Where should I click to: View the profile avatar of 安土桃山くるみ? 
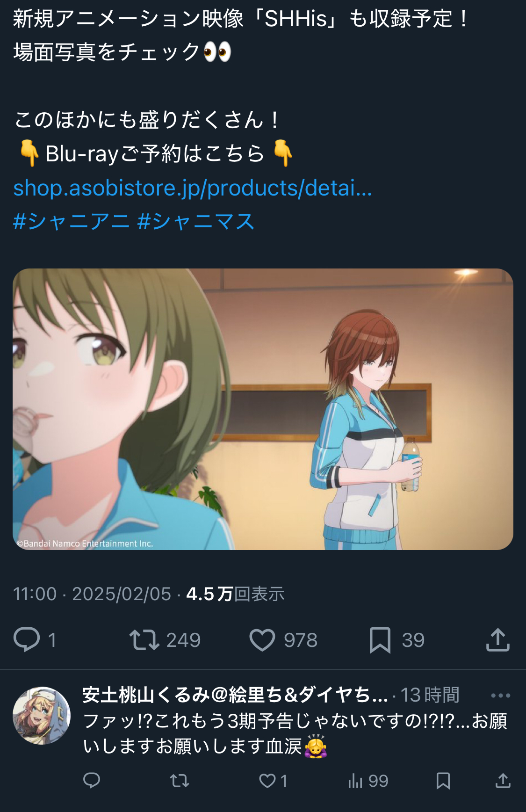pyautogui.click(x=42, y=715)
